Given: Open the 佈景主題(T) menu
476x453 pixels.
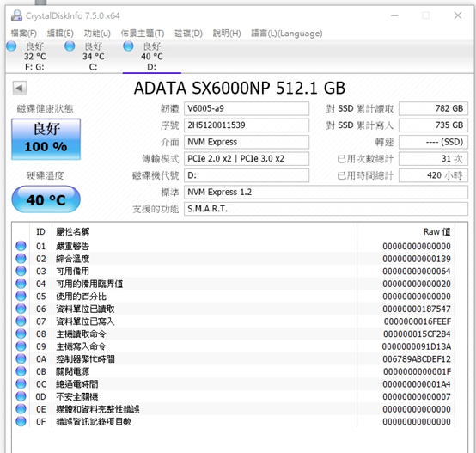Looking at the screenshot, I should point(143,34).
